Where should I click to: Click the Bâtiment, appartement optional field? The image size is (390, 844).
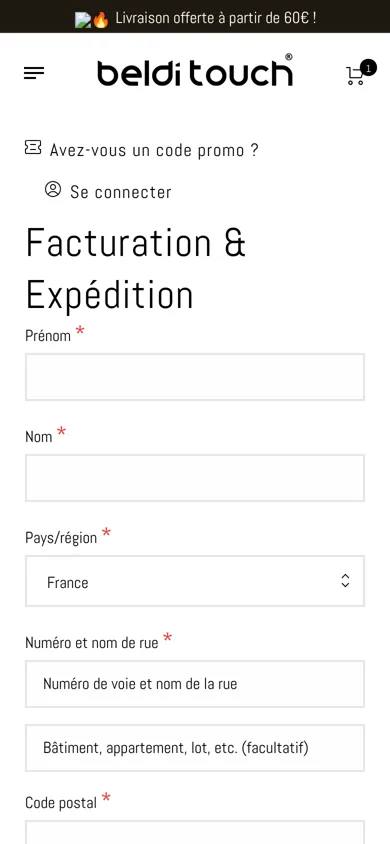pos(195,748)
